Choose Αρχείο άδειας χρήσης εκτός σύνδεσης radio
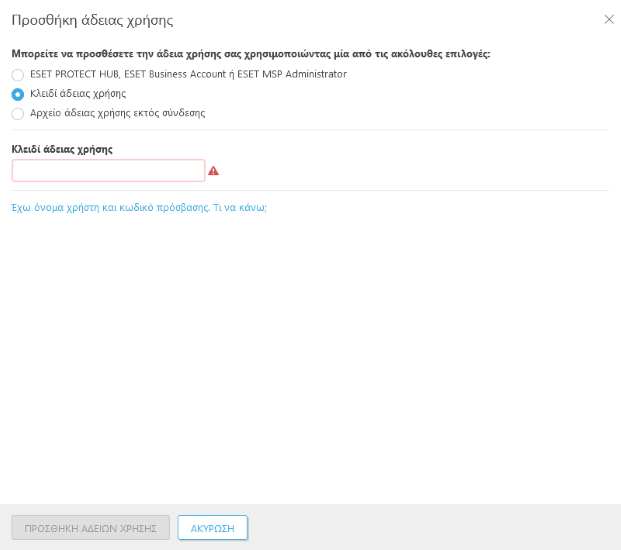621x550 pixels. pos(17,114)
